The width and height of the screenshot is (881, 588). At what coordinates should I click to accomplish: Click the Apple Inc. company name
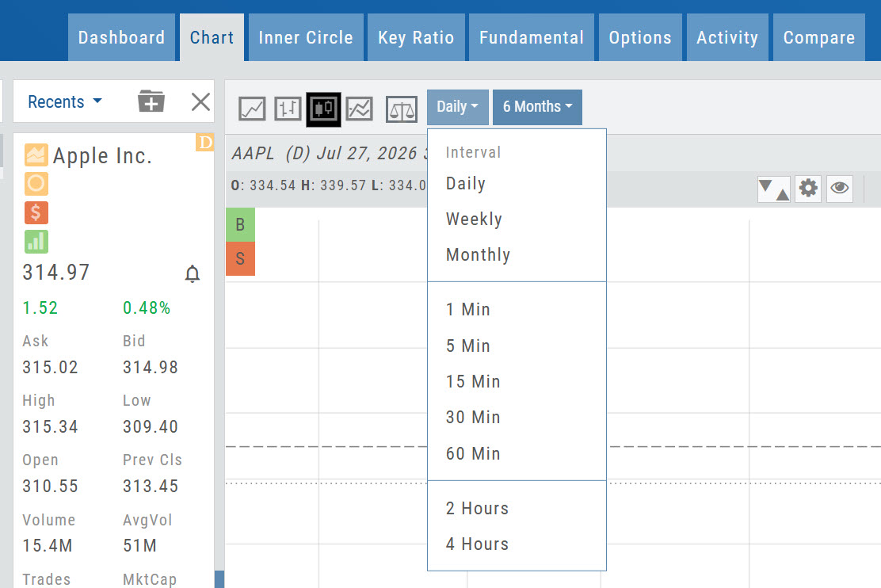[x=102, y=156]
